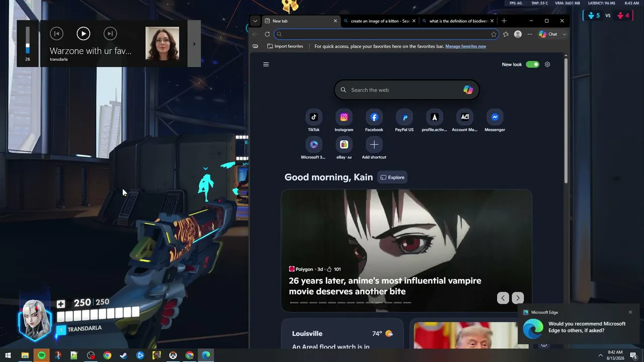The width and height of the screenshot is (644, 362).
Task: Open the vampire movie article headline
Action: [x=385, y=286]
